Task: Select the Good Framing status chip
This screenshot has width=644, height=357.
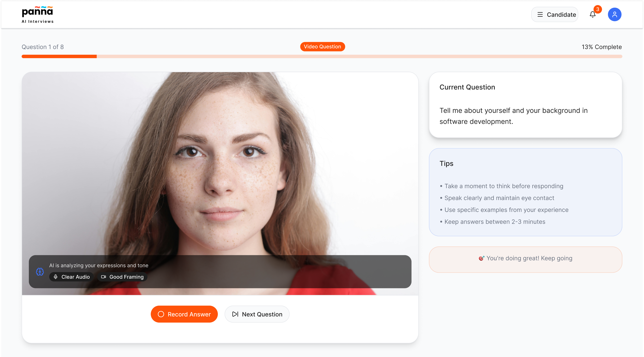Action: [x=122, y=277]
